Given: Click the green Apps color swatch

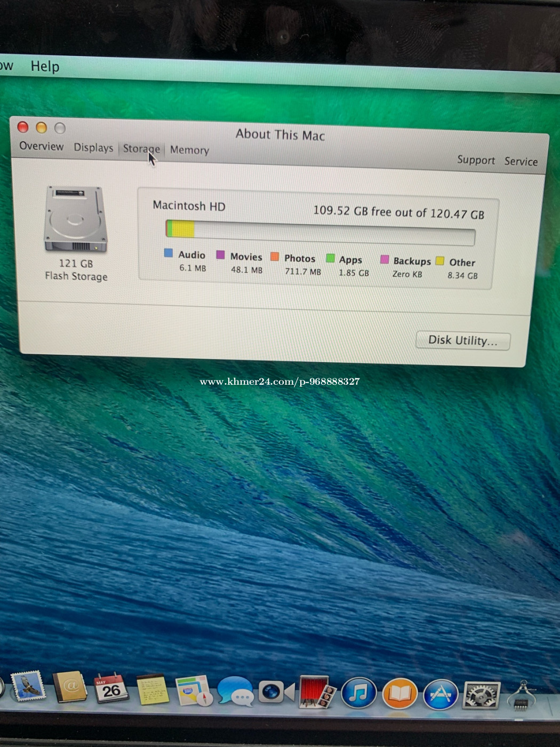Looking at the screenshot, I should pos(330,258).
